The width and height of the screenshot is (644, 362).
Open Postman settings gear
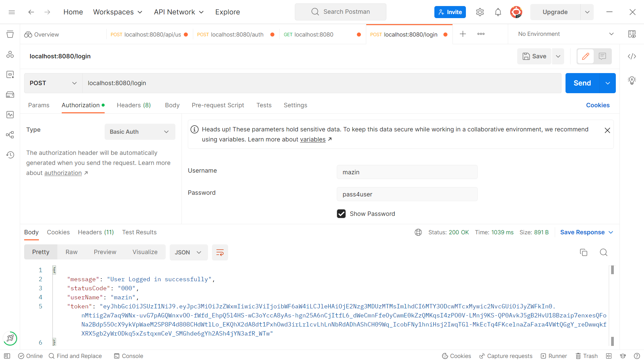coord(480,12)
